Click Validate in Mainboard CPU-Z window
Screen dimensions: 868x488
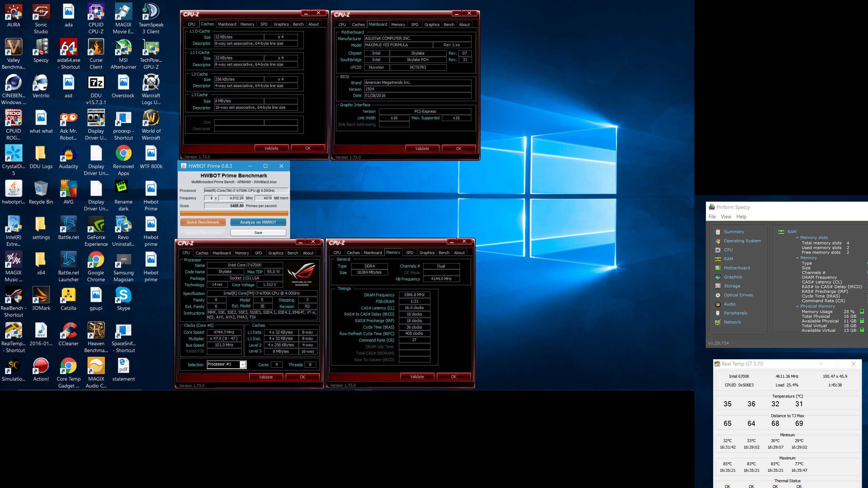pos(422,149)
